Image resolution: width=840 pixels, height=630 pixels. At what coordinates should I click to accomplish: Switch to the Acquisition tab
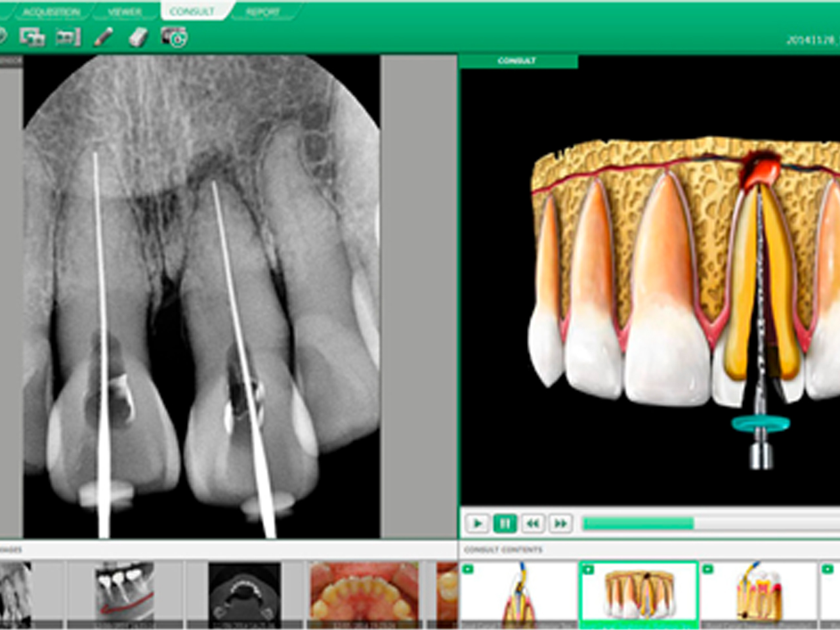(x=51, y=12)
